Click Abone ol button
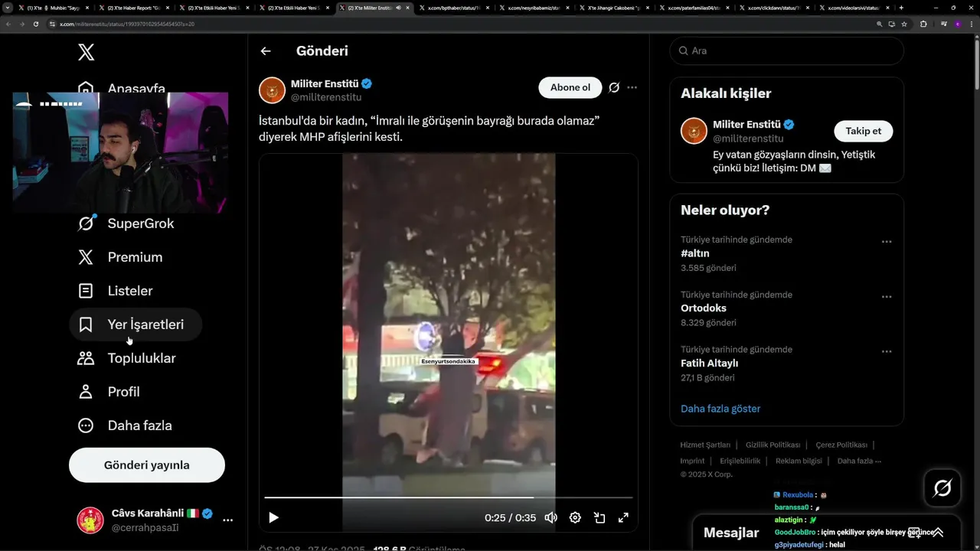Image resolution: width=980 pixels, height=551 pixels. [x=570, y=87]
